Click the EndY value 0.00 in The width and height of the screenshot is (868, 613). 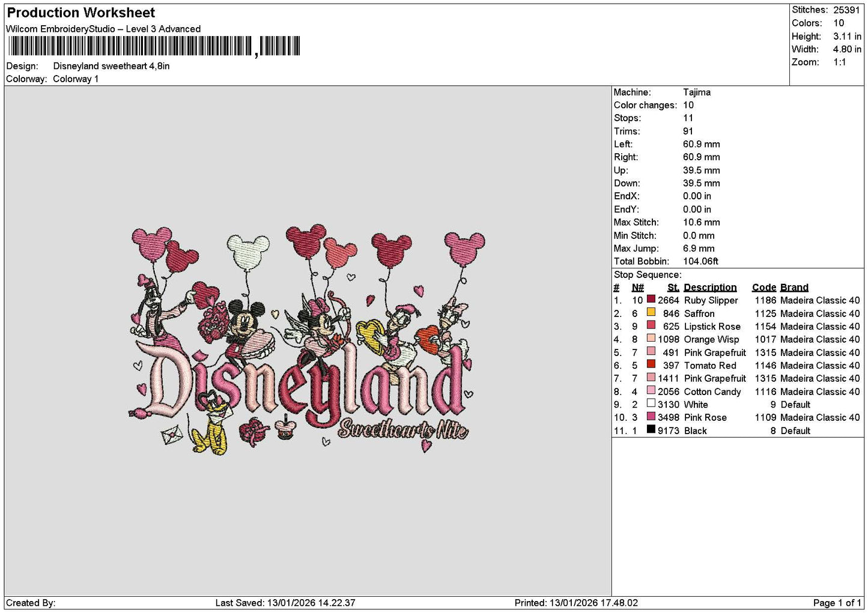[x=697, y=210]
